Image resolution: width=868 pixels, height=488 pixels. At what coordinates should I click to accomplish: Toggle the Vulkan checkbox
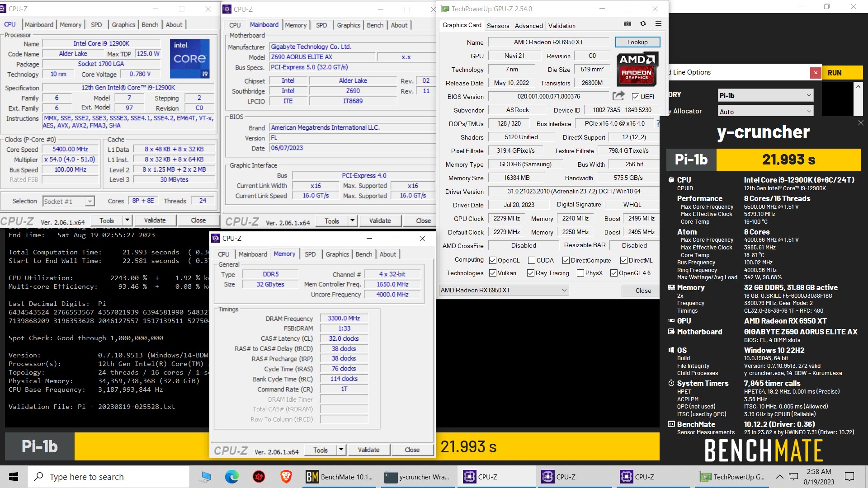tap(493, 273)
